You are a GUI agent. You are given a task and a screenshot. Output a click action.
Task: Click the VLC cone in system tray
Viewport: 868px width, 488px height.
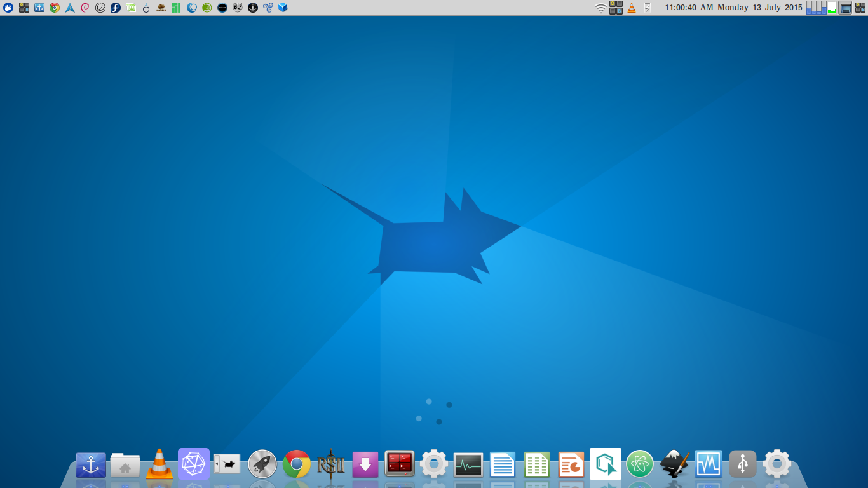(632, 8)
